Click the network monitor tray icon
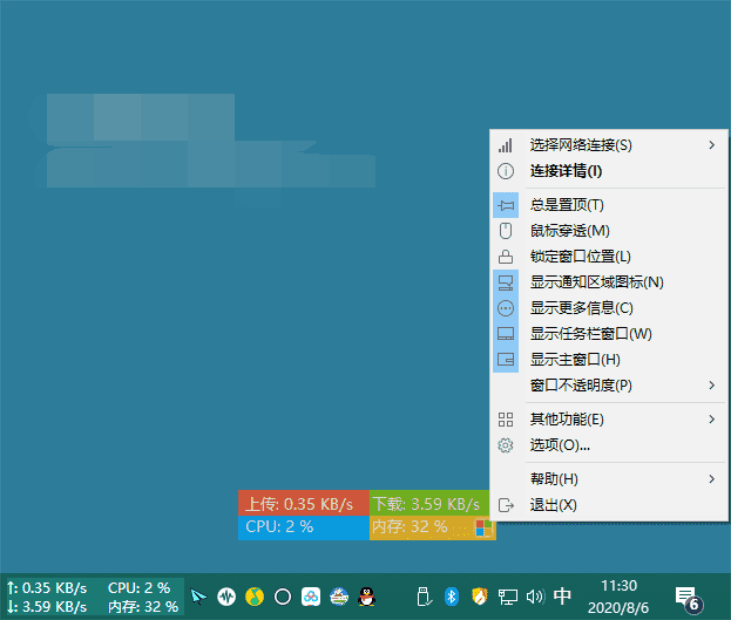Image resolution: width=731 pixels, height=620 pixels. [x=507, y=597]
